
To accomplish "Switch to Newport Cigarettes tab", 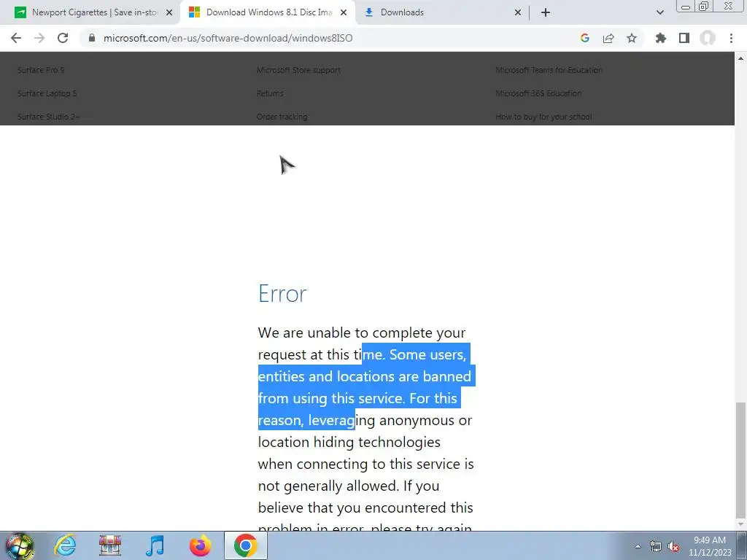I will click(x=94, y=12).
